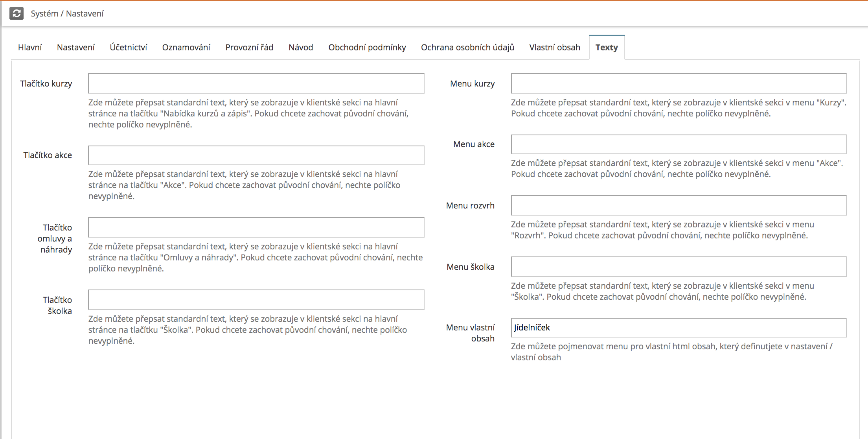Click the Menu vlastní obsah field containing Jídelníček
The image size is (868, 439).
[x=679, y=328]
